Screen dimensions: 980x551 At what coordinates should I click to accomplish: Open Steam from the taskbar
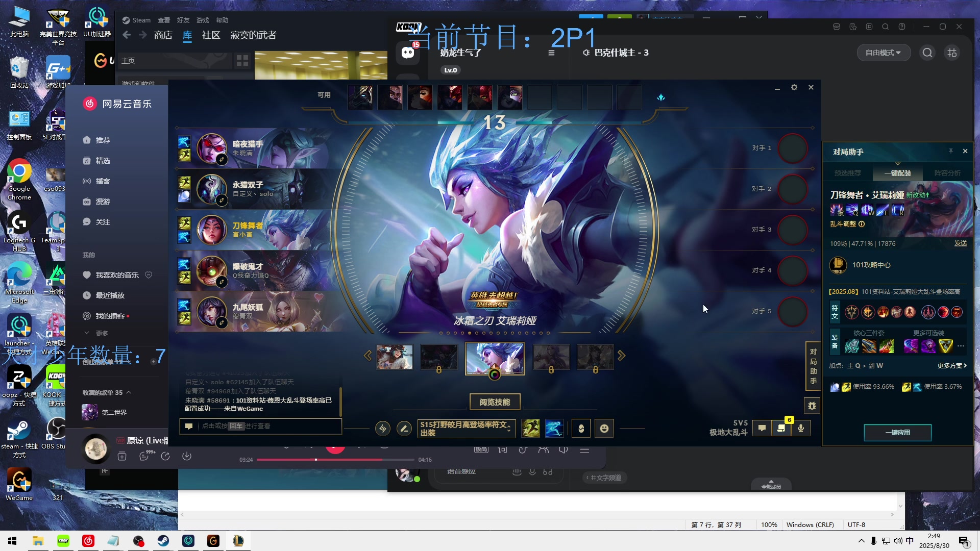[x=163, y=541]
